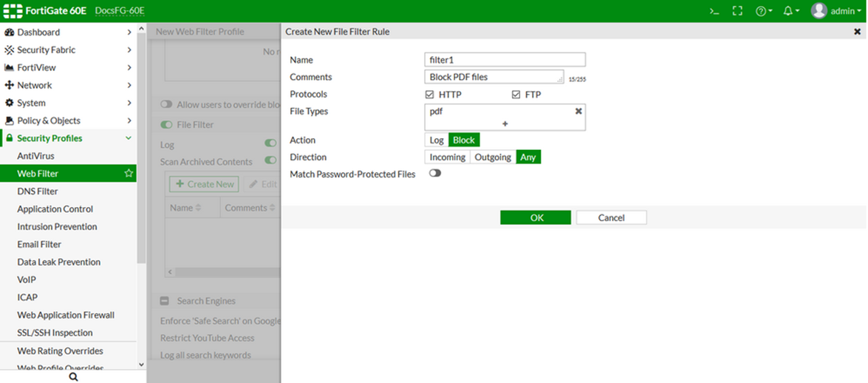Screen dimensions: 868x383
Task: Click the Name input field
Action: point(505,60)
